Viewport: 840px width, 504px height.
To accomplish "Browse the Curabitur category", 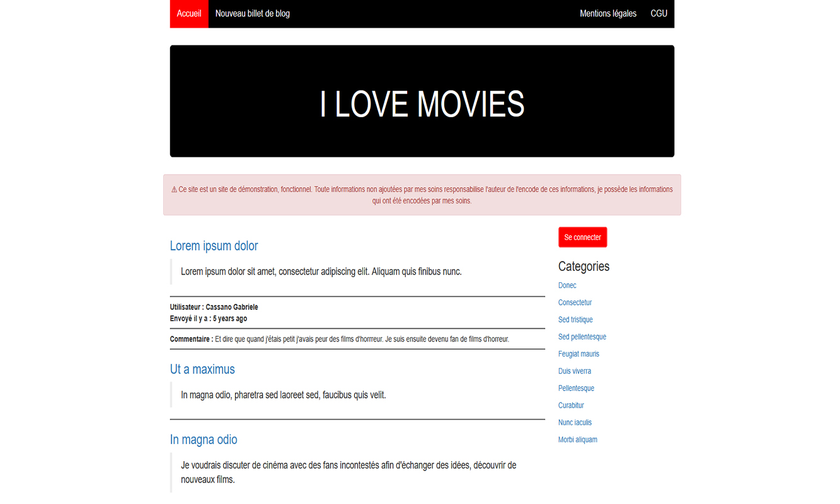I will pos(571,405).
